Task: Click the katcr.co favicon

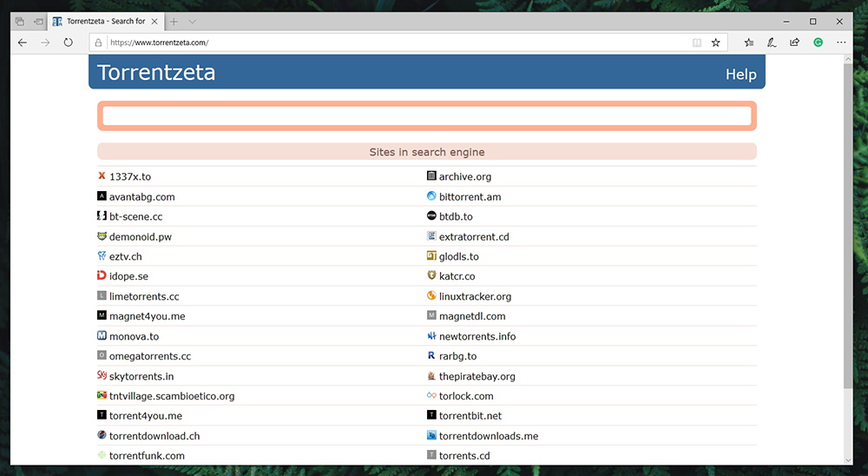Action: (431, 275)
